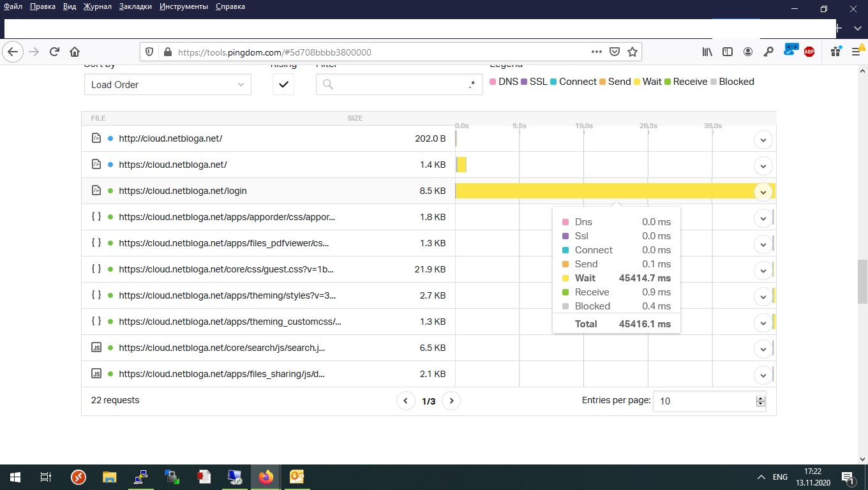
Task: Expand details for the guest.css request row
Action: coord(763,270)
